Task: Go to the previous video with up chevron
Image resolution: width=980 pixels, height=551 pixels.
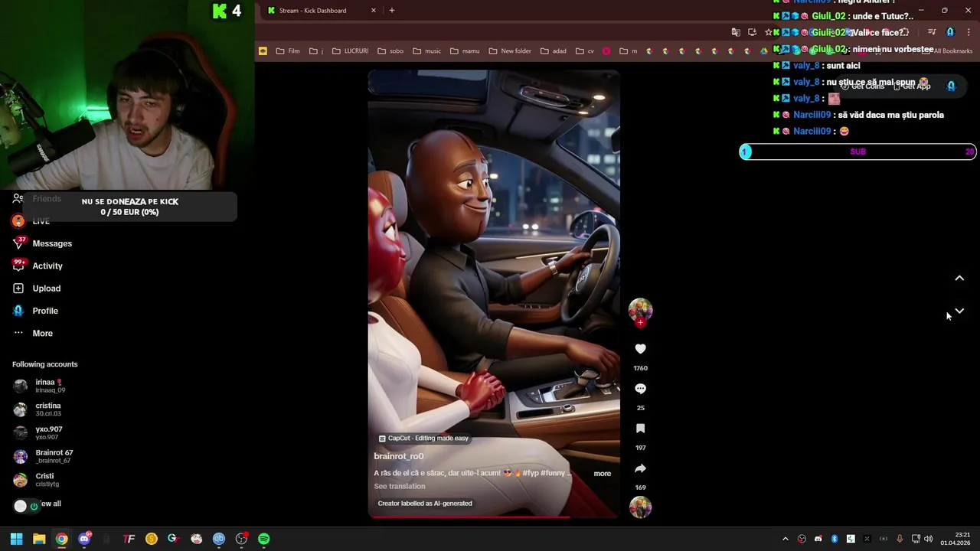Action: [959, 279]
